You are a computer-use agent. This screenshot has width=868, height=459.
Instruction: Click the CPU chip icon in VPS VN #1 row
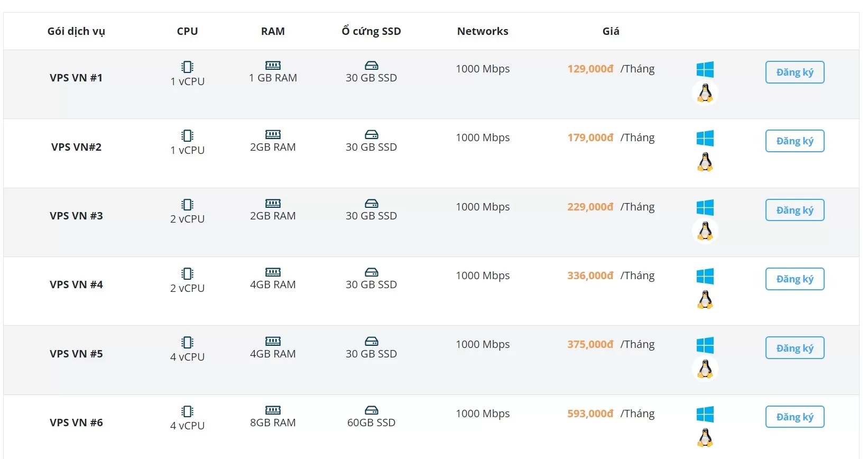click(x=187, y=67)
